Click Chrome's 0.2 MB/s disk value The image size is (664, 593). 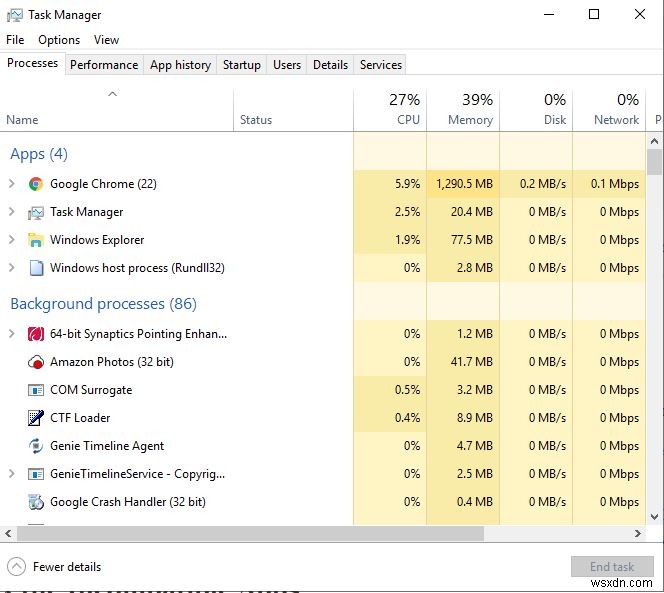coord(542,184)
